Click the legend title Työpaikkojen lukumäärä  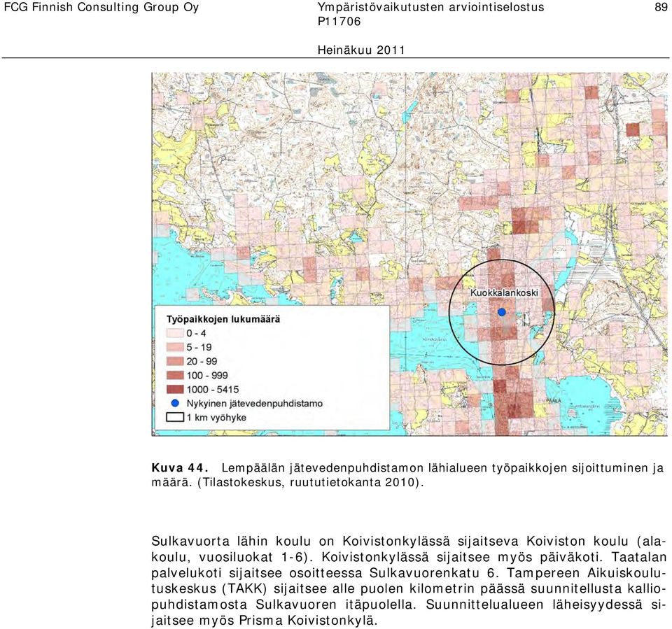click(x=223, y=319)
